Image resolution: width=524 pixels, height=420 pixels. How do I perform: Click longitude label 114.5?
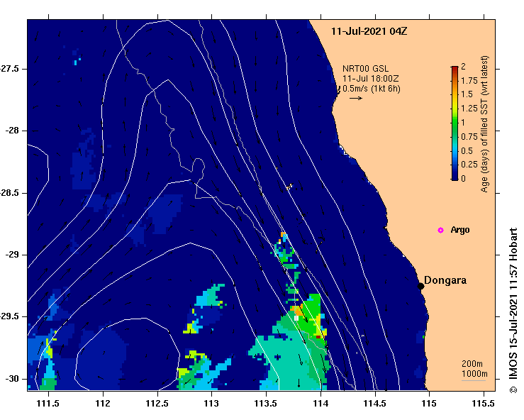(x=375, y=403)
